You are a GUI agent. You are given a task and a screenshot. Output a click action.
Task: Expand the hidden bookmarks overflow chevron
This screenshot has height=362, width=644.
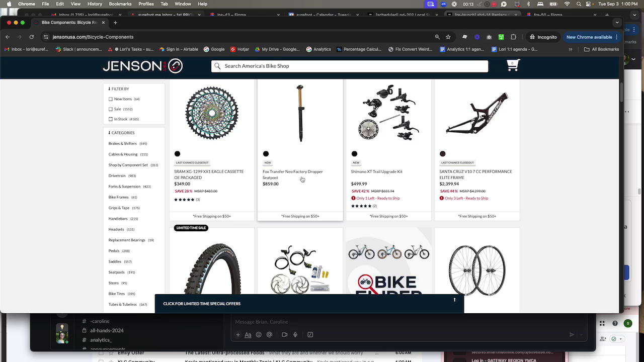click(x=570, y=49)
